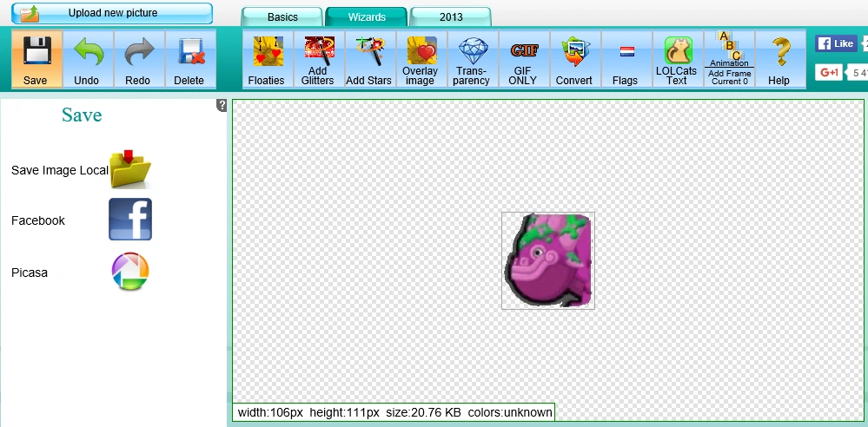Switch to the Wizards tab
868x427 pixels.
tap(367, 16)
